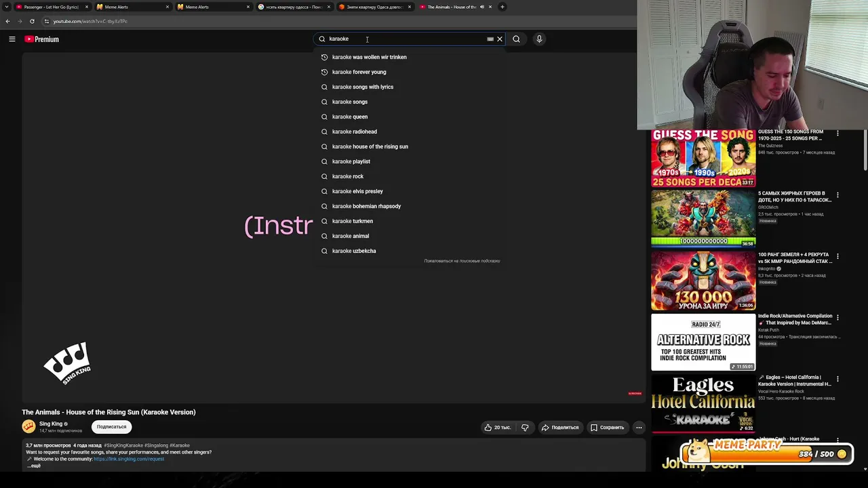The image size is (868, 488).
Task: Open the YouTube guide hamburger menu
Action: point(12,39)
